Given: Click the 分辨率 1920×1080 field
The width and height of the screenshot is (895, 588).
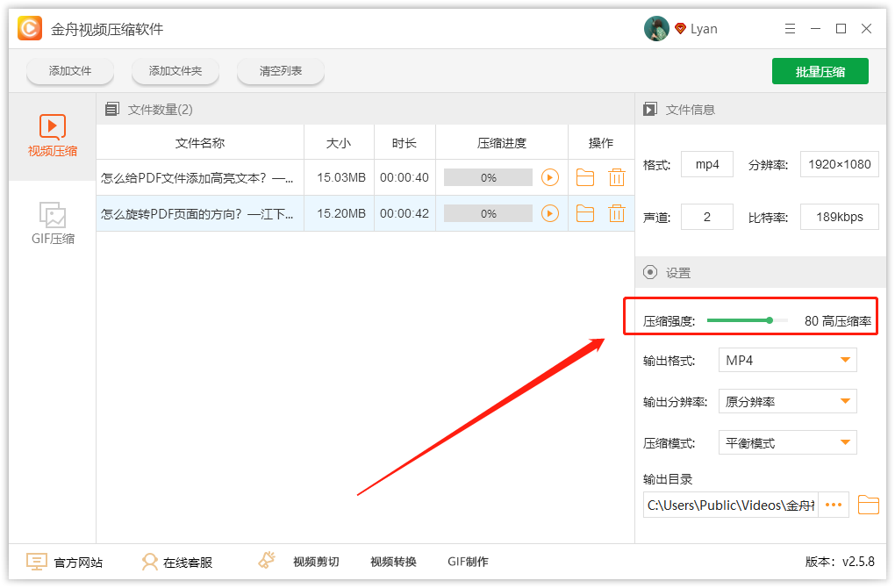Looking at the screenshot, I should (x=840, y=164).
